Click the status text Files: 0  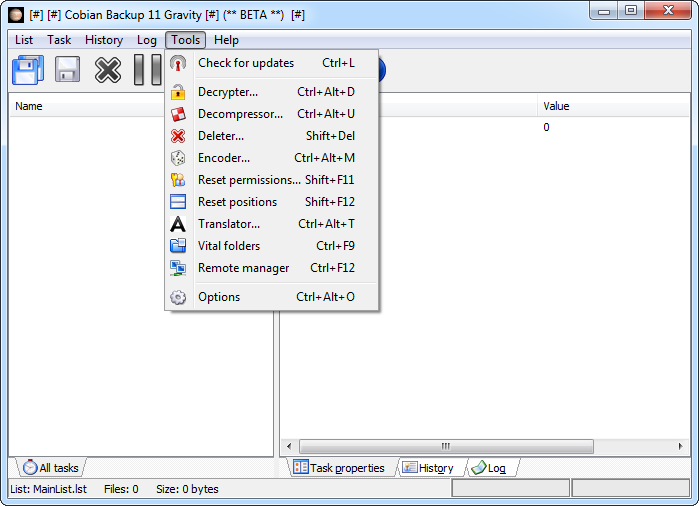121,489
